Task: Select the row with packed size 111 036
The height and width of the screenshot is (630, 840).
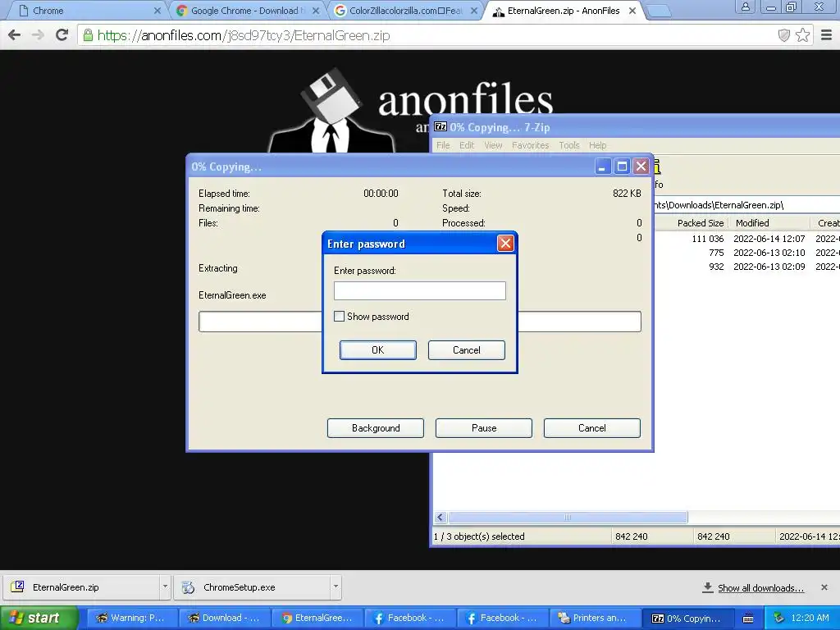Action: tap(746, 239)
